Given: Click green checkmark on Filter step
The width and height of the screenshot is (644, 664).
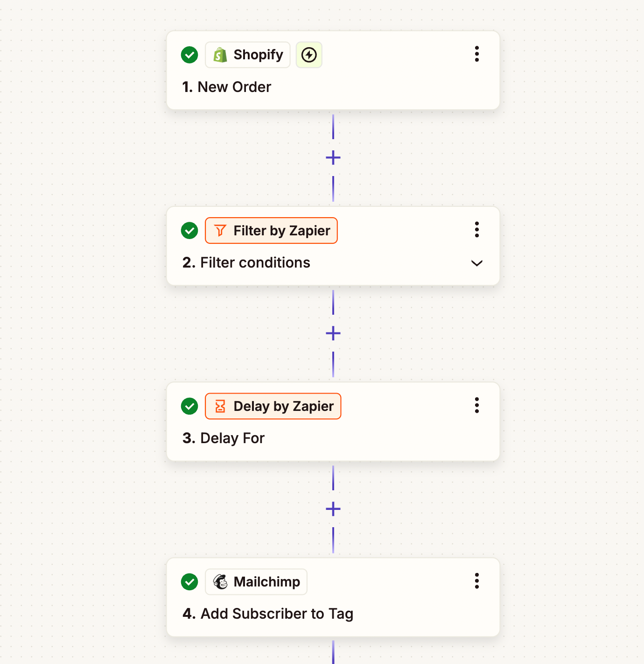Looking at the screenshot, I should [189, 231].
